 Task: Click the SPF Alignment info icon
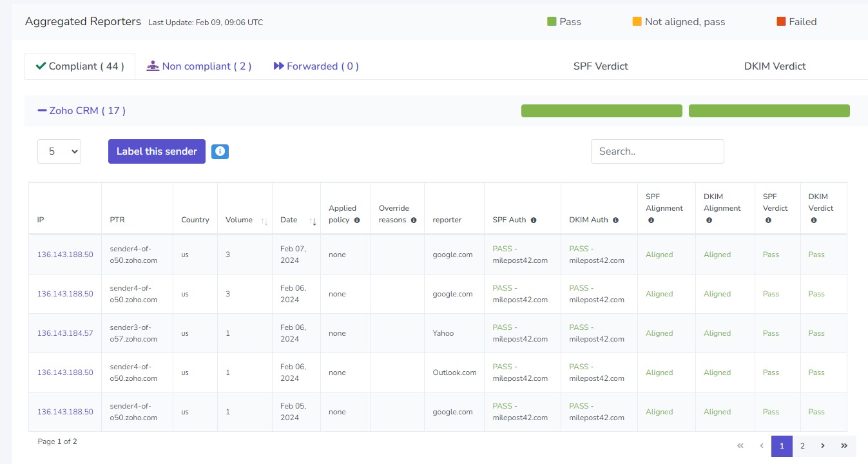651,220
